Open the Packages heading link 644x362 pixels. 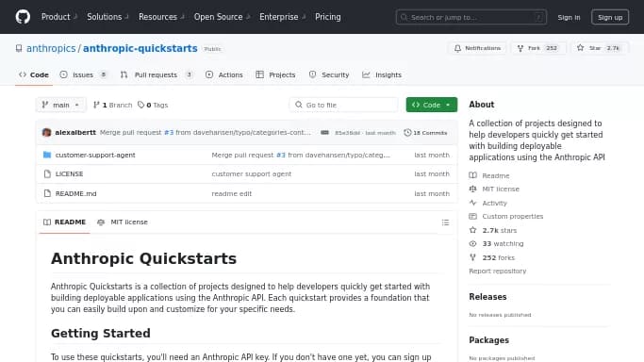click(x=488, y=339)
